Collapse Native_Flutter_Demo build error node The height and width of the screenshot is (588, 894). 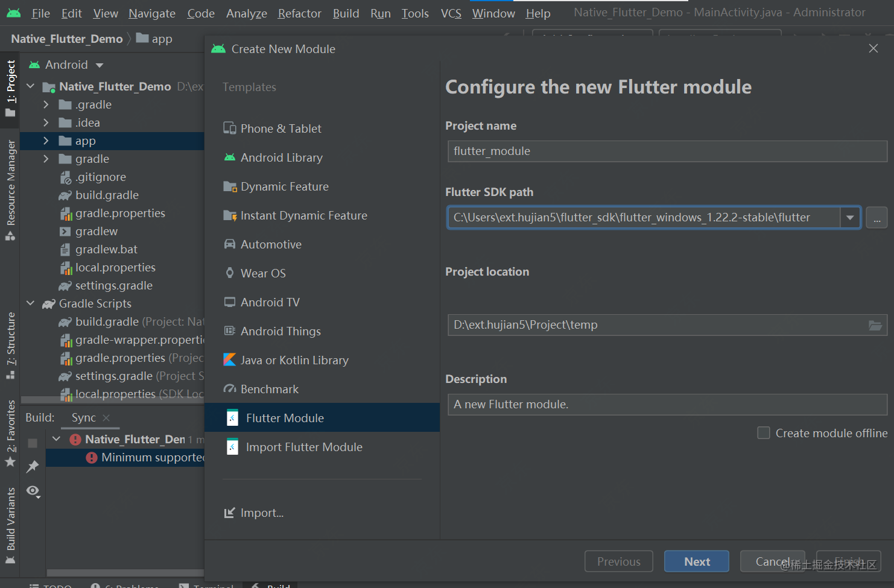point(57,439)
